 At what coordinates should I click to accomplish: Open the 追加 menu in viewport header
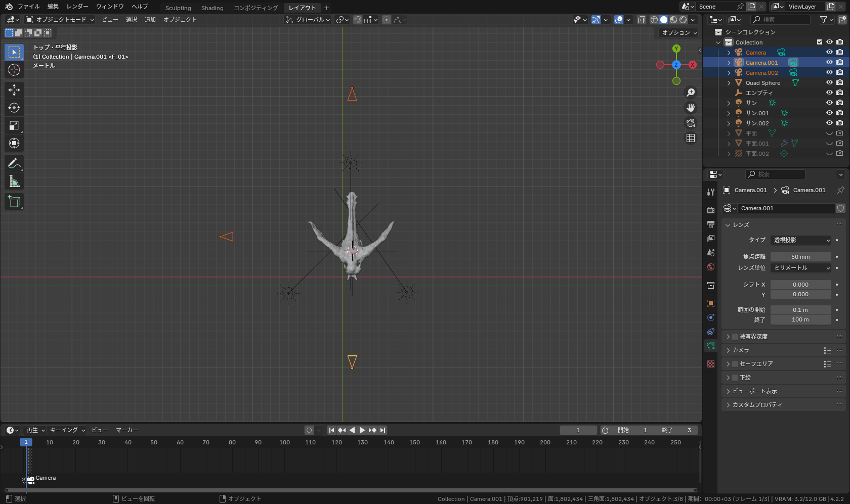[x=150, y=20]
